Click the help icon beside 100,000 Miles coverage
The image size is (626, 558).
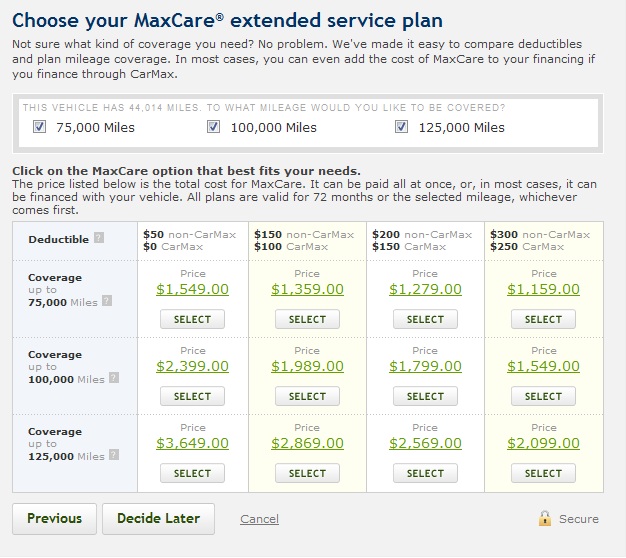click(113, 378)
